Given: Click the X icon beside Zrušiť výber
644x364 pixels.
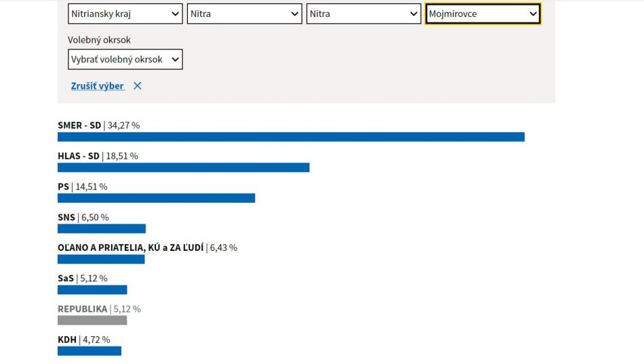Looking at the screenshot, I should (x=138, y=86).
